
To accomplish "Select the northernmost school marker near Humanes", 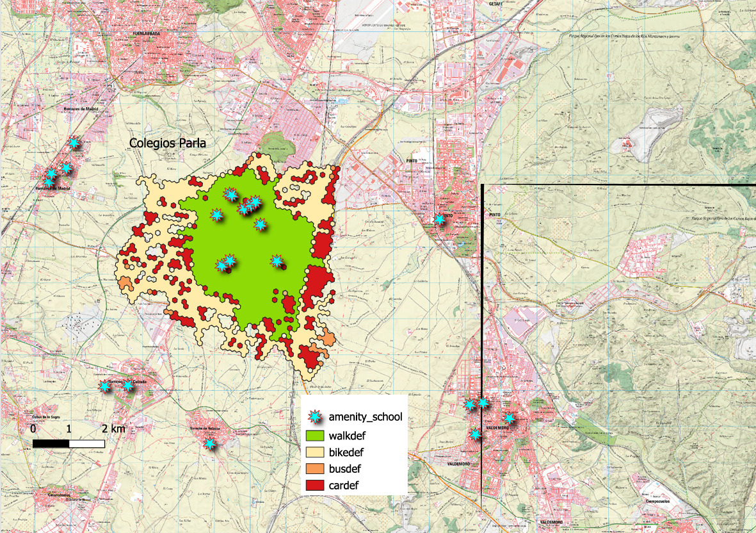I will tap(75, 143).
